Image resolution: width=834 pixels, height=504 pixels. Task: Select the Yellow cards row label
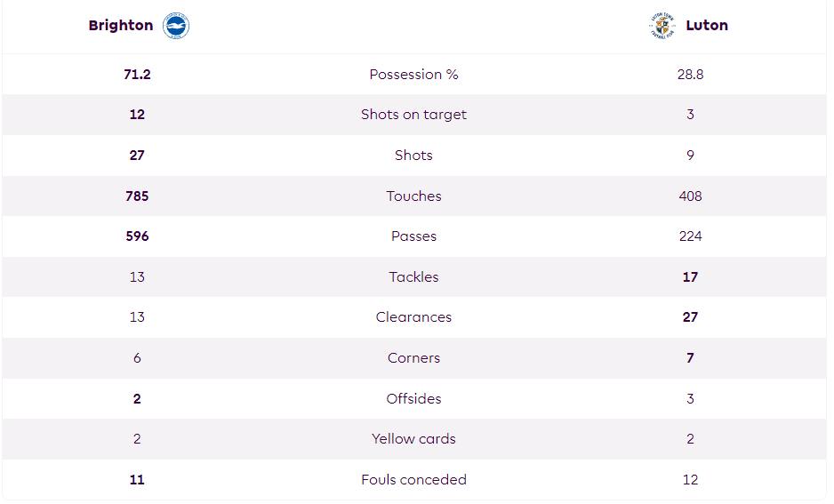tap(413, 439)
